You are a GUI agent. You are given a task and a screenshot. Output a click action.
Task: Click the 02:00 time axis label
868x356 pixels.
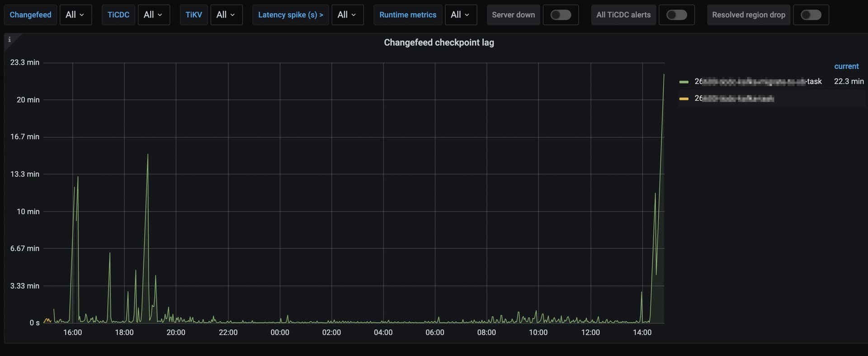click(331, 332)
